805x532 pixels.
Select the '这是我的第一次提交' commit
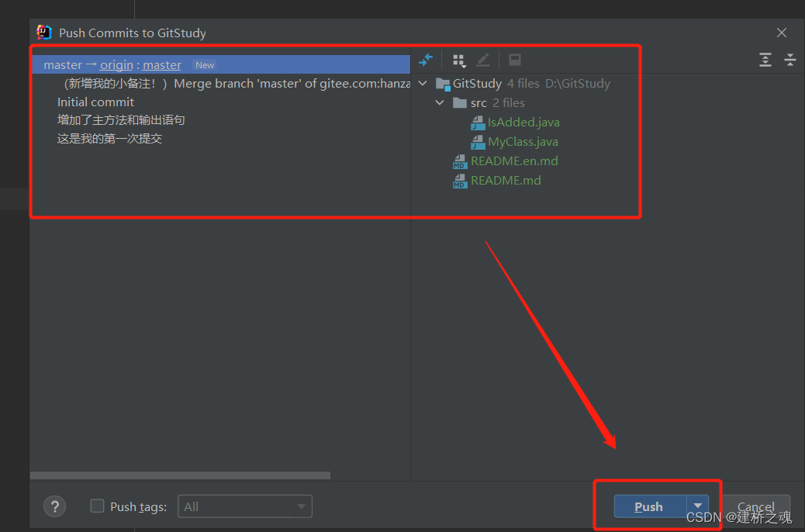click(221, 139)
